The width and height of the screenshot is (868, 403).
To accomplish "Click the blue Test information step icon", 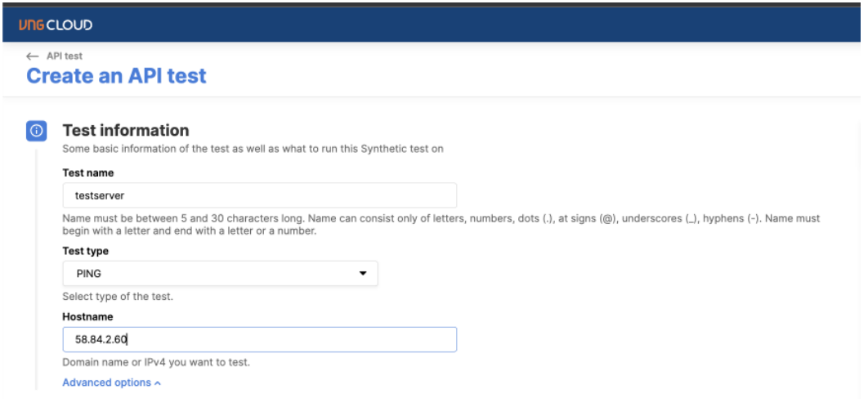I will [37, 131].
